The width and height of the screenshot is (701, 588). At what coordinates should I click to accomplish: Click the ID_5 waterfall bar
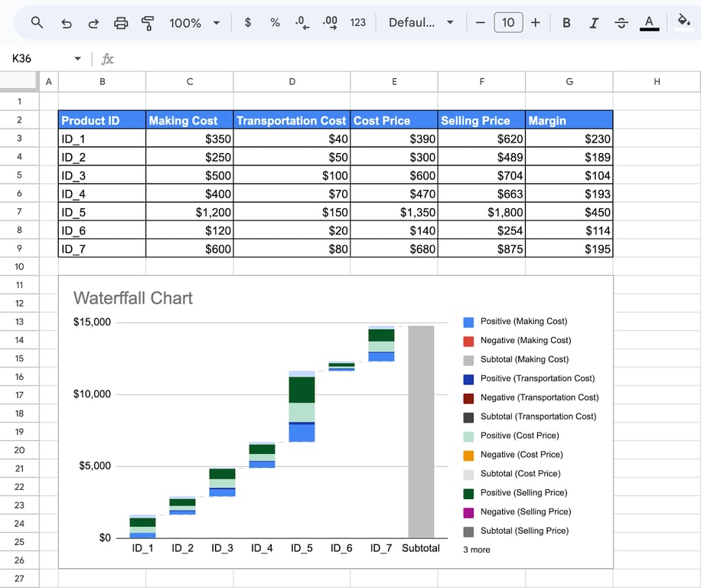(x=302, y=407)
